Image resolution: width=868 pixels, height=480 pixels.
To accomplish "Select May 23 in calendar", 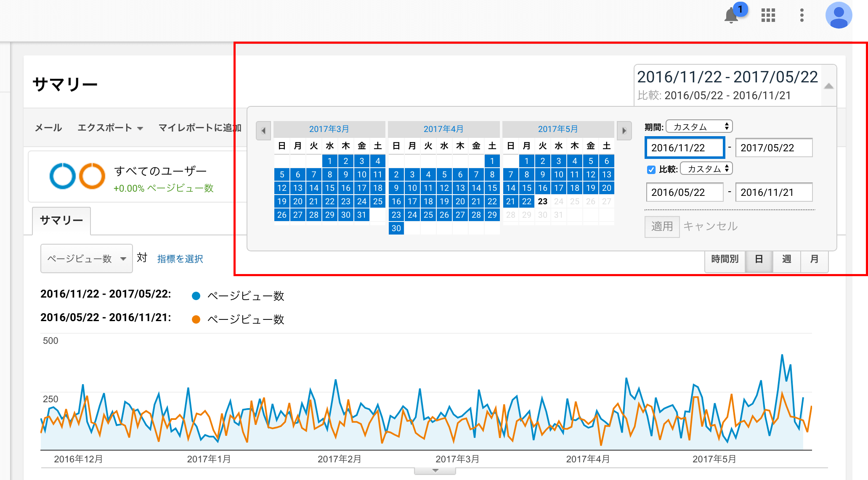I will pos(543,201).
